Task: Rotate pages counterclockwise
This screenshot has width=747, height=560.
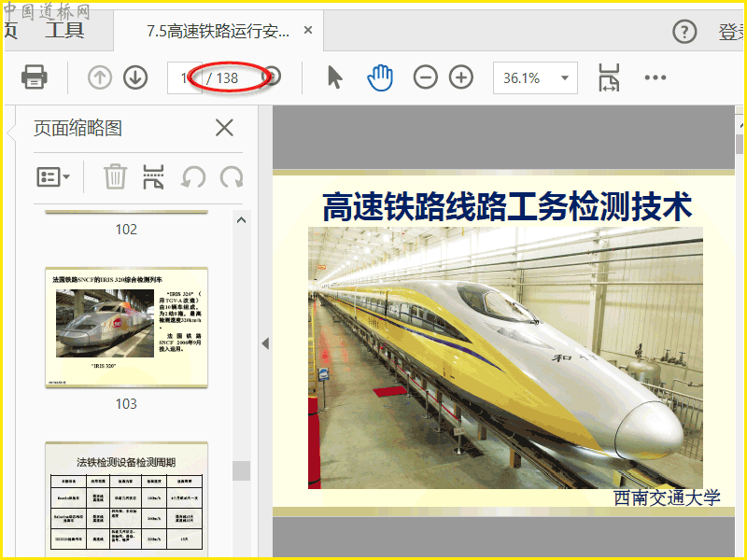Action: (x=193, y=176)
